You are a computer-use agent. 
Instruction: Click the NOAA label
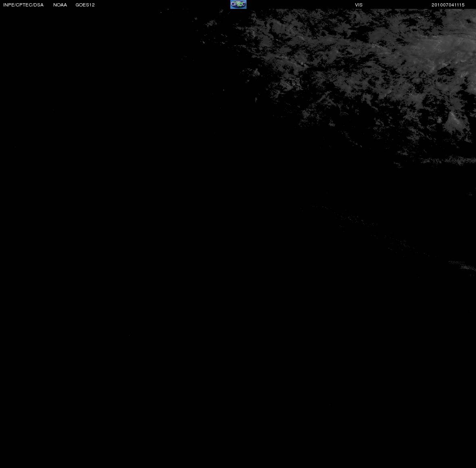pyautogui.click(x=60, y=5)
